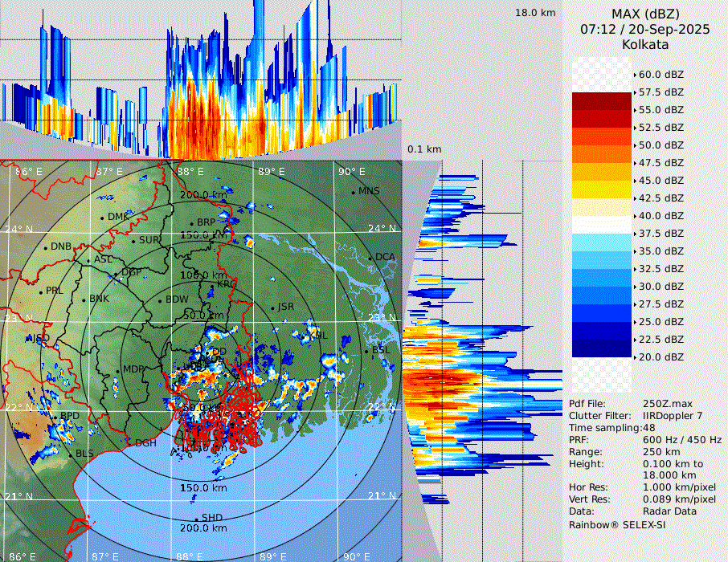Screen dimensions: 728x562
Task: Click the BNK station marker dot
Action: point(84,299)
